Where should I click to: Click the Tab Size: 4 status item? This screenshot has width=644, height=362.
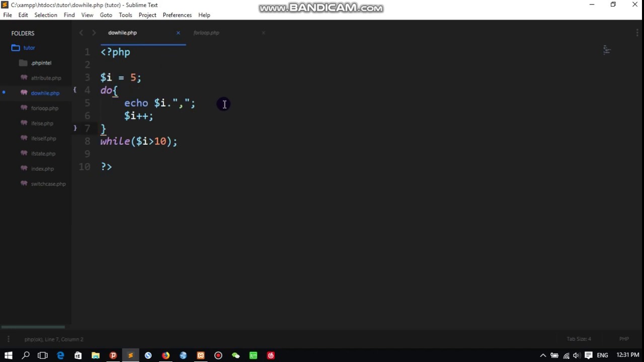click(579, 339)
